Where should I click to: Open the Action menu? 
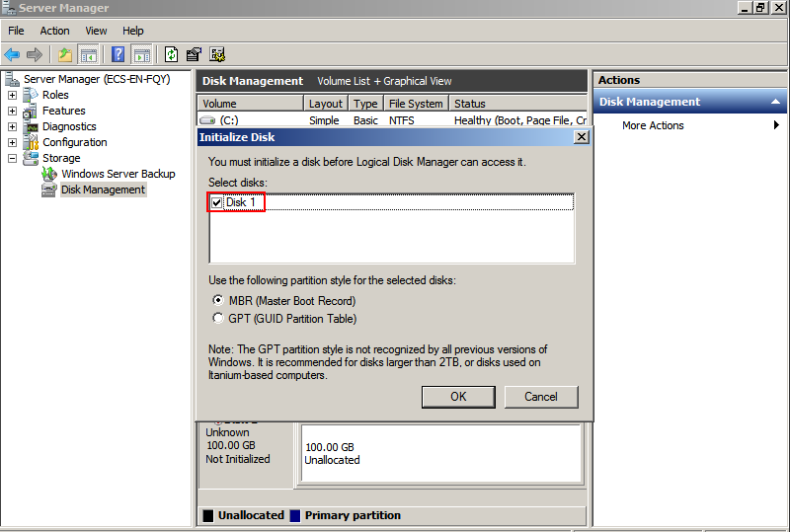[x=54, y=31]
